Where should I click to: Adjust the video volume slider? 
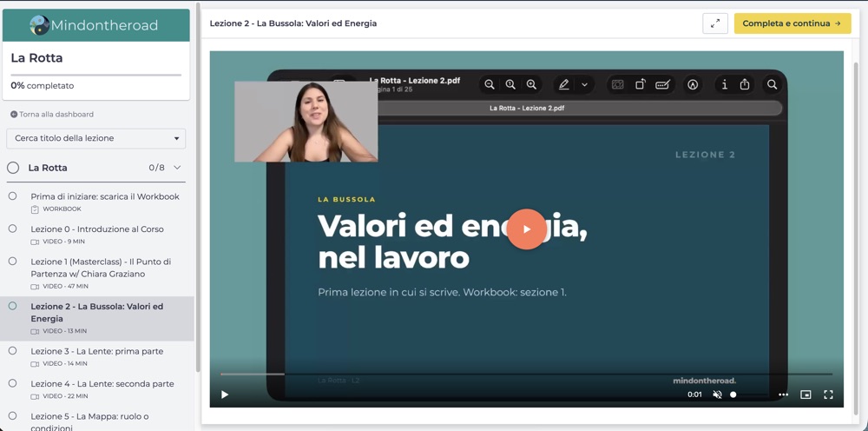[749, 395]
